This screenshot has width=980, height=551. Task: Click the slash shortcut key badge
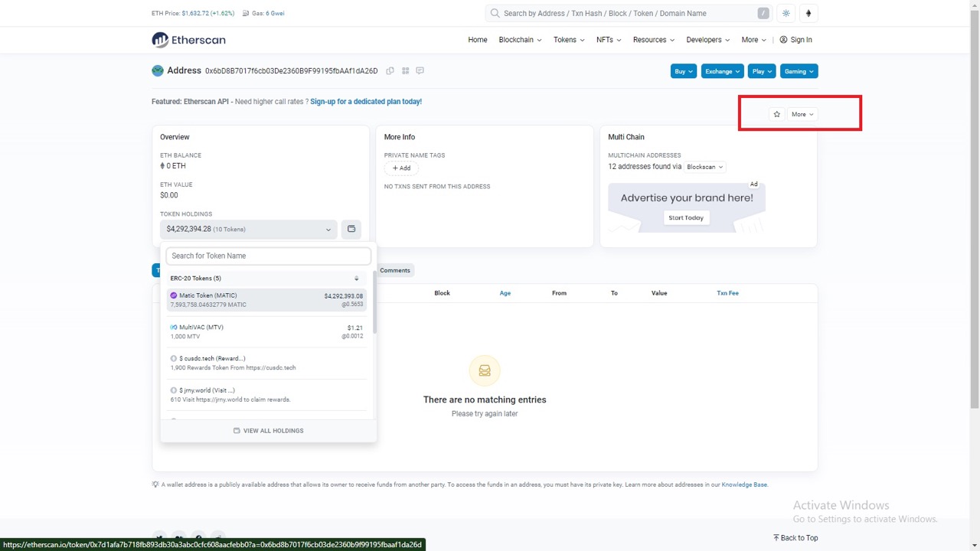click(x=763, y=13)
